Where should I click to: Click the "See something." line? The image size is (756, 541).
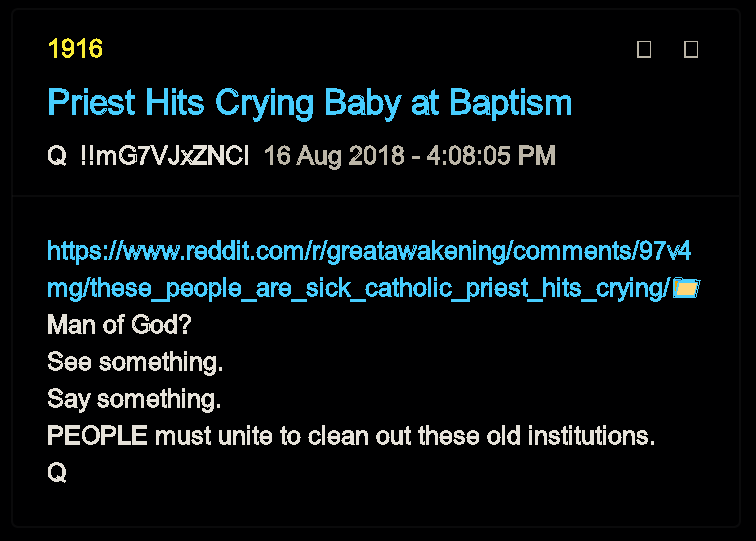(135, 362)
